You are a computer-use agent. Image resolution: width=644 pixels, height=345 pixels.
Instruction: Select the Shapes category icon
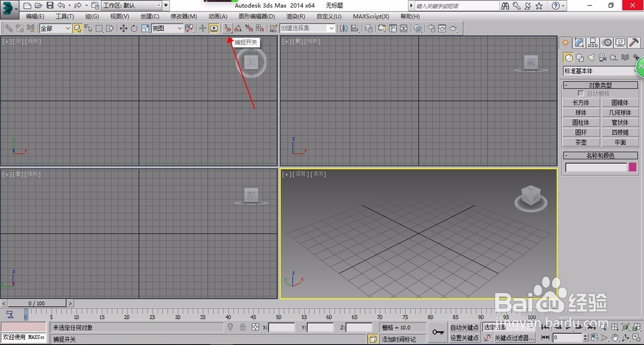580,57
